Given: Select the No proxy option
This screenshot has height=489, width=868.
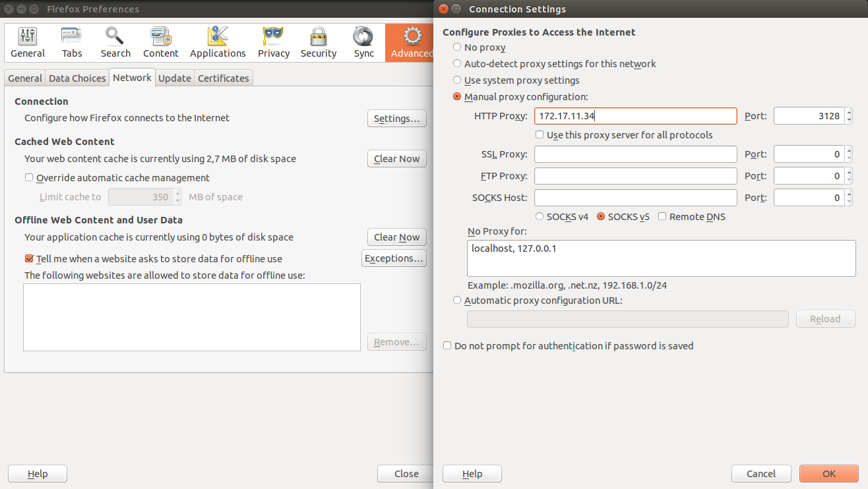Looking at the screenshot, I should tap(457, 47).
